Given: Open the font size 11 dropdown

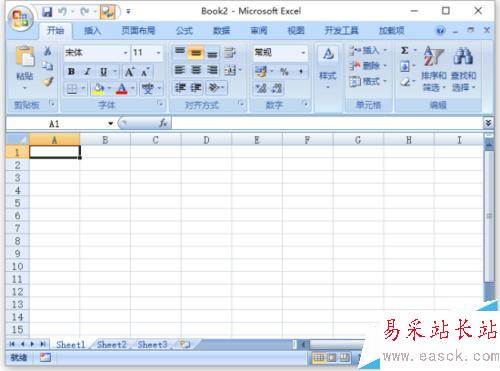Looking at the screenshot, I should coord(158,52).
